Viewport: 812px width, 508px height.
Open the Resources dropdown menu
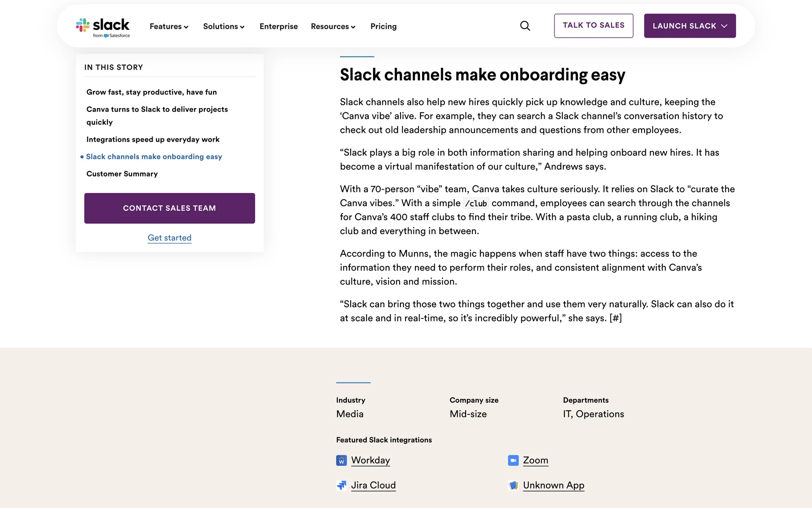click(333, 26)
